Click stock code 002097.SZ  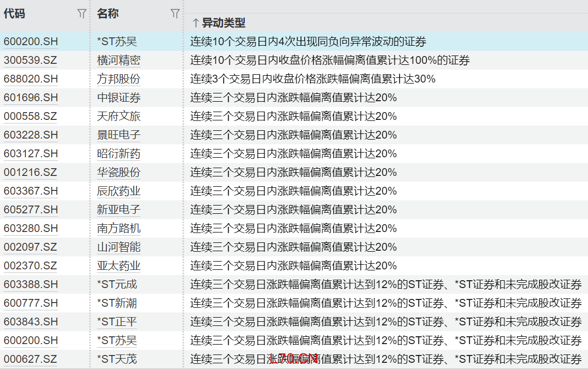coord(31,248)
